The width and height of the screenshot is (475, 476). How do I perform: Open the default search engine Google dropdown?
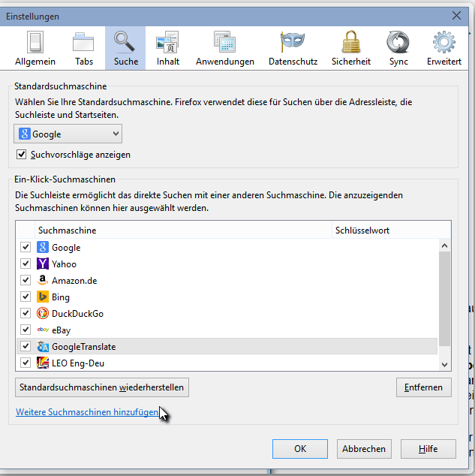point(68,134)
